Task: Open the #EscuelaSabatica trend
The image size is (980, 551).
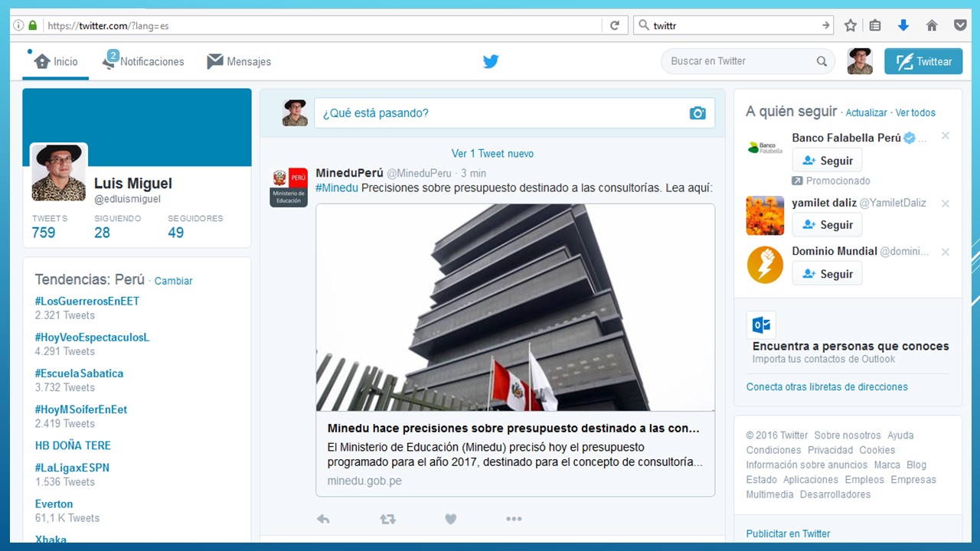Action: pos(79,373)
